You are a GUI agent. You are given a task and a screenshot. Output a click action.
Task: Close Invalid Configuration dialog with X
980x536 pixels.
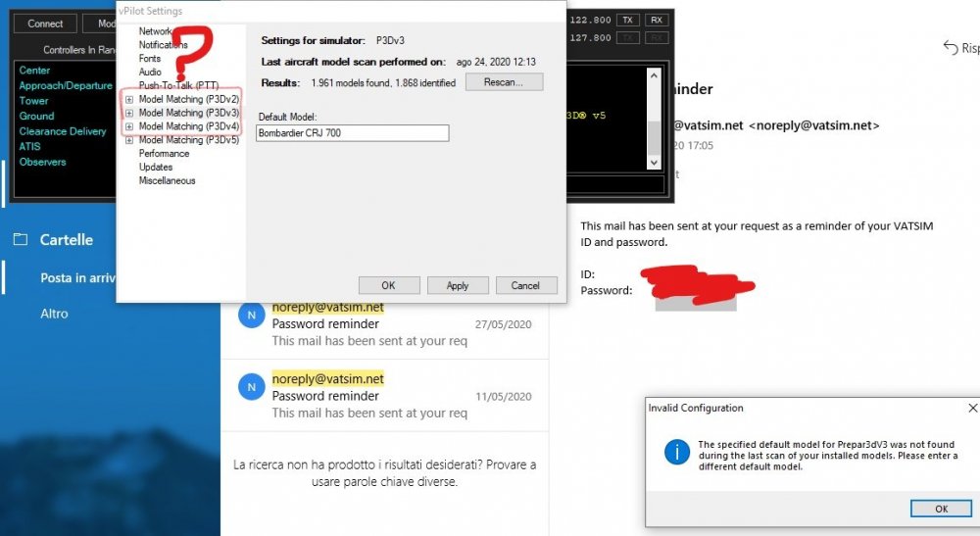click(972, 408)
